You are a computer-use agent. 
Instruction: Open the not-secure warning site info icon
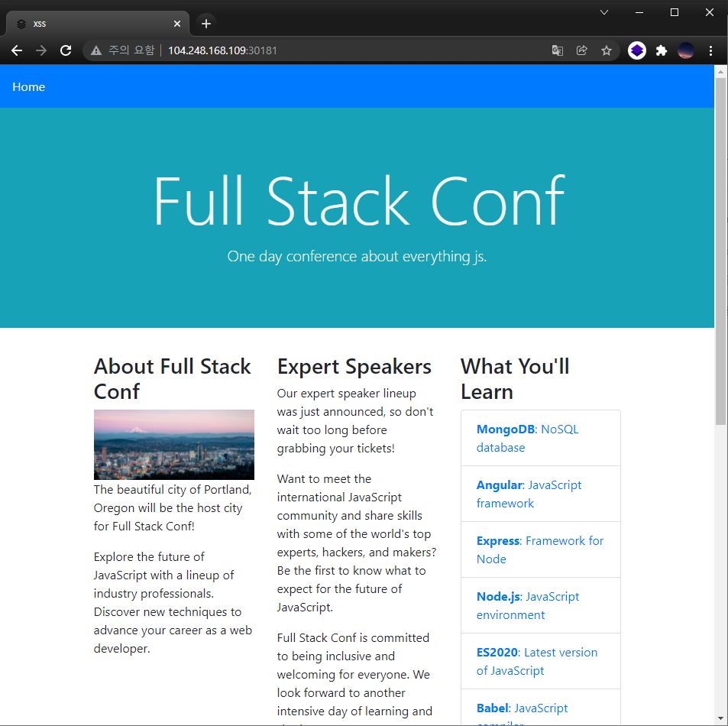96,50
